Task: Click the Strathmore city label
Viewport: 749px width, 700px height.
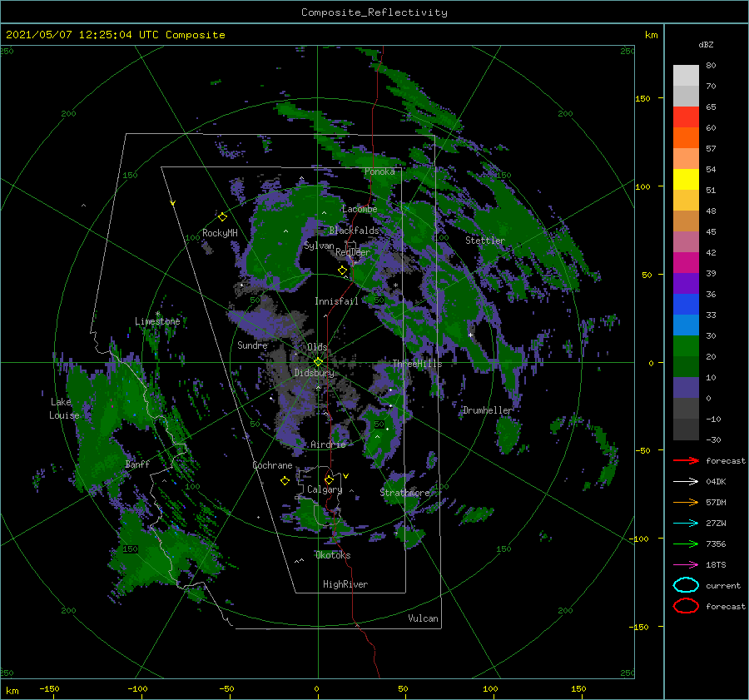Action: pos(404,492)
